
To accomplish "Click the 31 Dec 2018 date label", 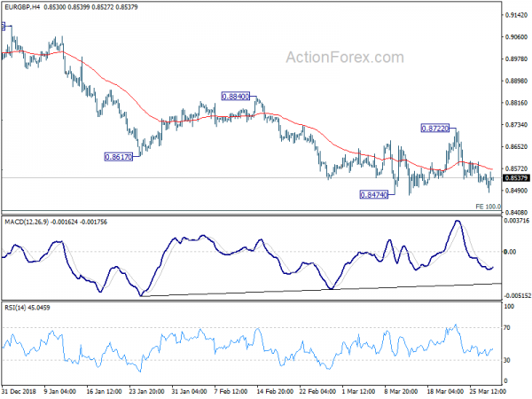I will pos(19,391).
